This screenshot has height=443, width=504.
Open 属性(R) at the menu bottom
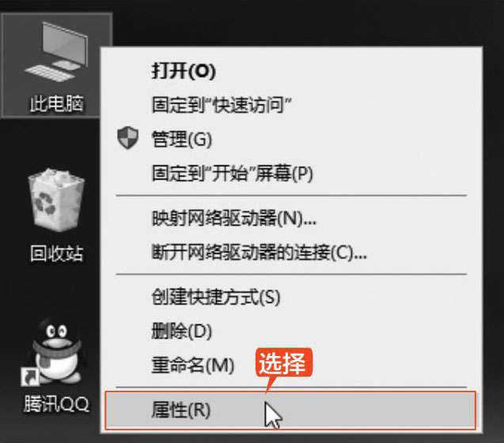[x=290, y=411]
